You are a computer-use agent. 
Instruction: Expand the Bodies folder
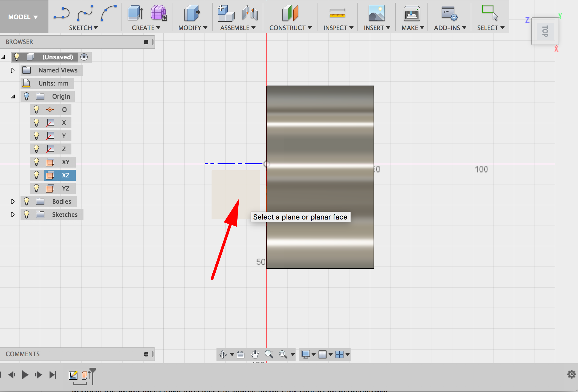tap(13, 201)
